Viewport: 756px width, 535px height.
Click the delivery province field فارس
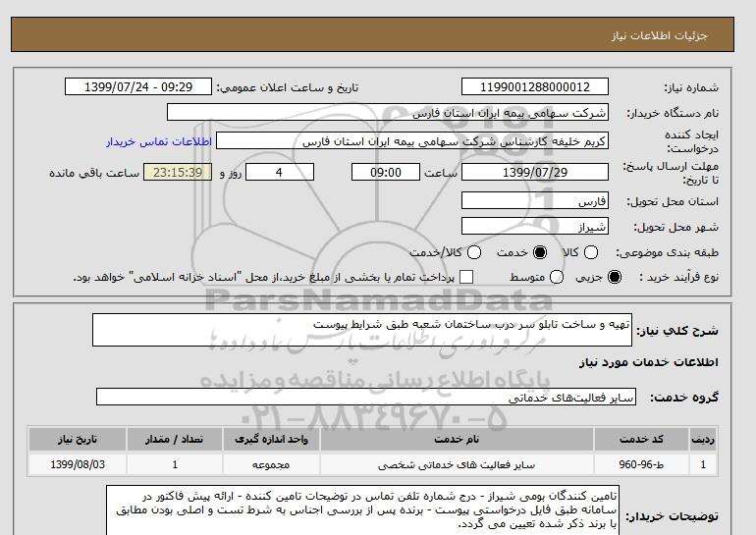[x=535, y=200]
